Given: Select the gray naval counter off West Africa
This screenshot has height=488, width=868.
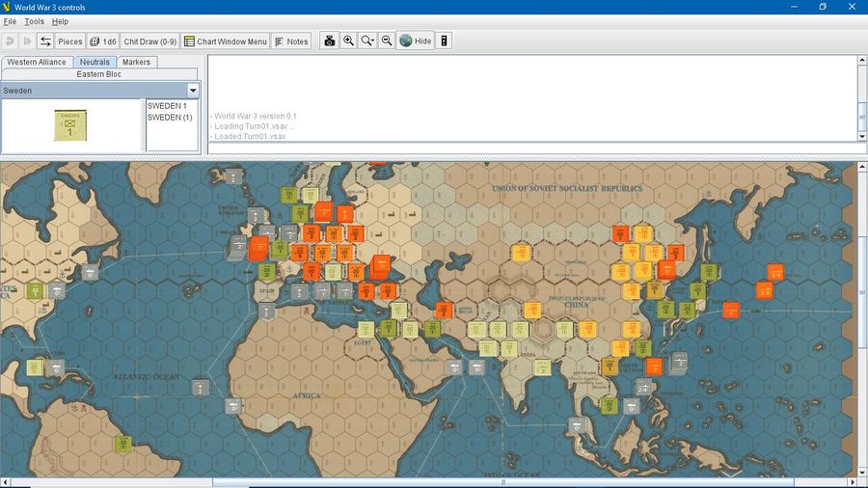Looking at the screenshot, I should (233, 406).
